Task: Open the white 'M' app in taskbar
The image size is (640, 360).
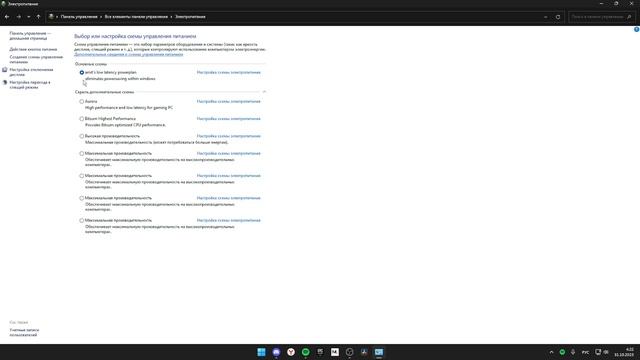Action: pyautogui.click(x=335, y=352)
